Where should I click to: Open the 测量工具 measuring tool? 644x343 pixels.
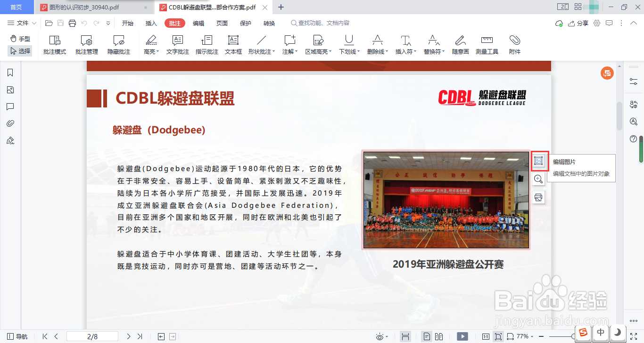pos(487,45)
